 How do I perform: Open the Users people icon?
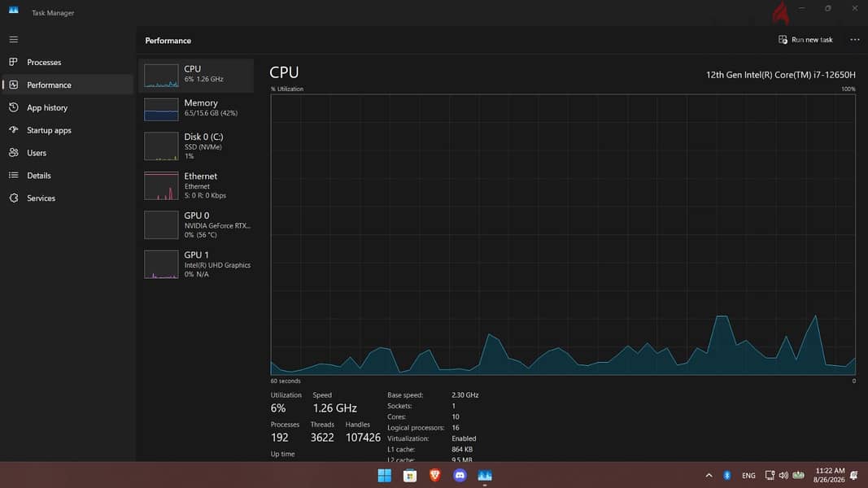[x=13, y=153]
